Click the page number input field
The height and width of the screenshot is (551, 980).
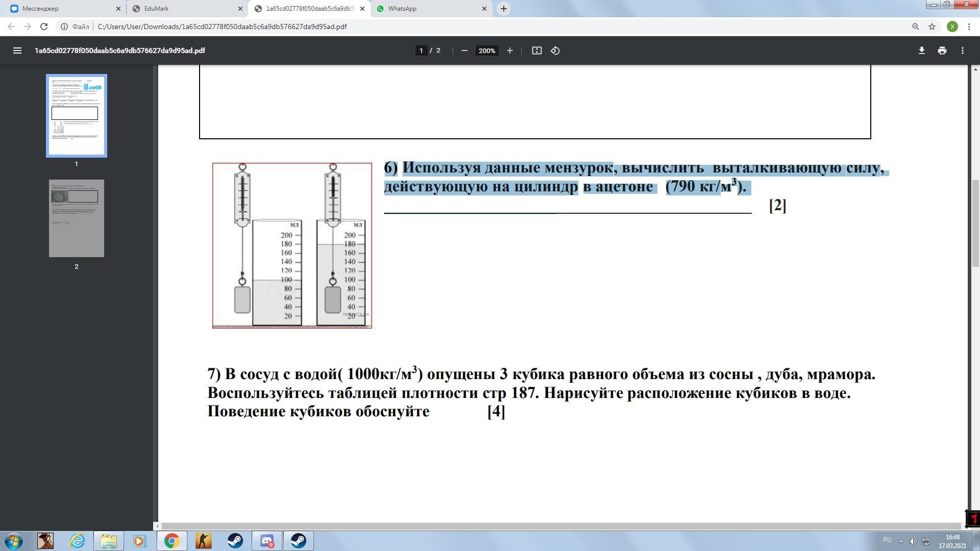(x=421, y=51)
